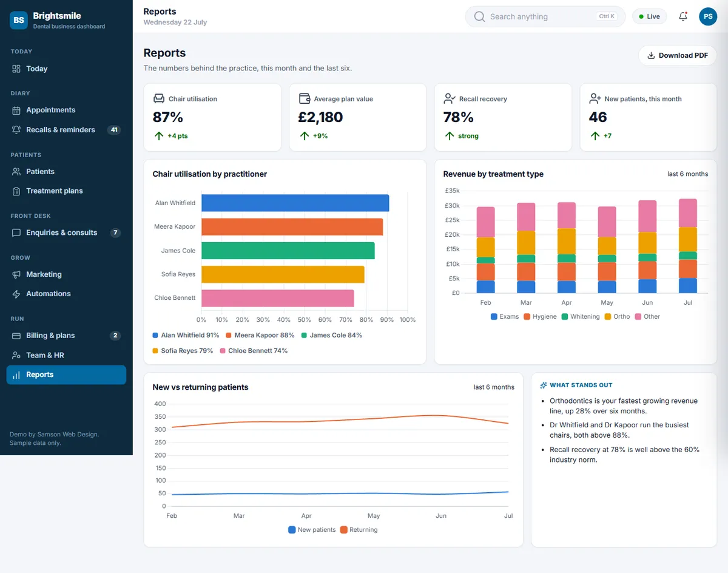Image resolution: width=728 pixels, height=573 pixels.
Task: Click the Meera Kapoor 88% legend entry
Action: [x=260, y=335]
